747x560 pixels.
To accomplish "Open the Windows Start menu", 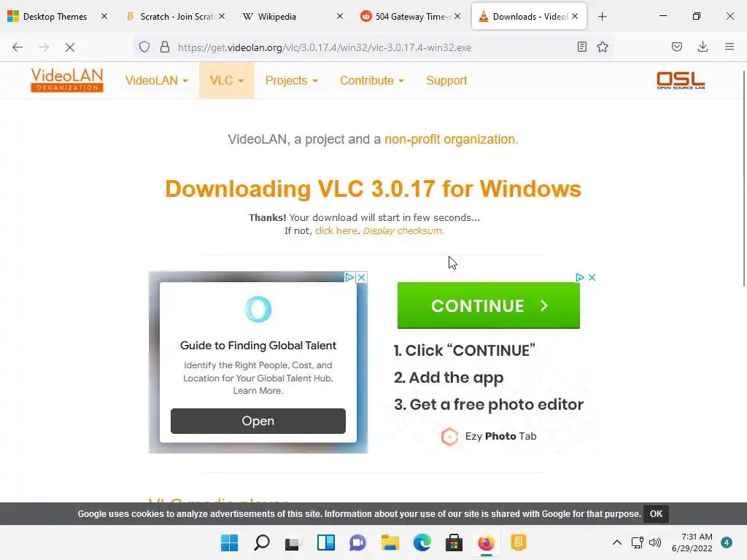I will pos(229,542).
